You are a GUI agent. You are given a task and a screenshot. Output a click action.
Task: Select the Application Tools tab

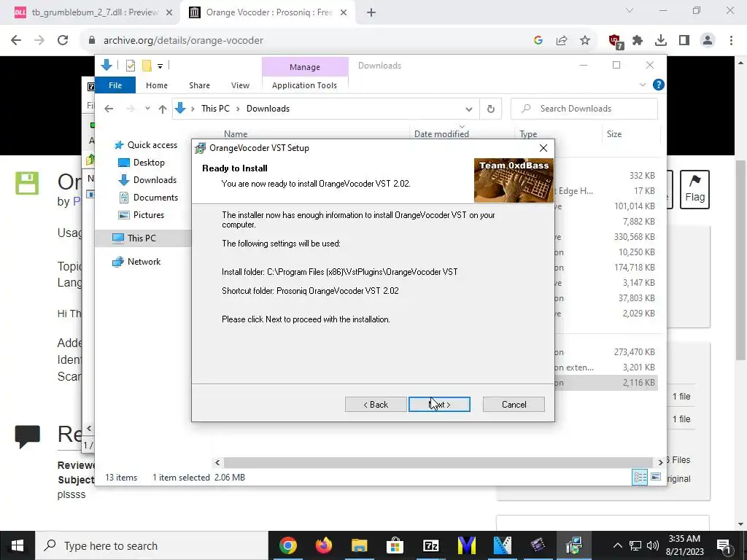click(x=304, y=85)
